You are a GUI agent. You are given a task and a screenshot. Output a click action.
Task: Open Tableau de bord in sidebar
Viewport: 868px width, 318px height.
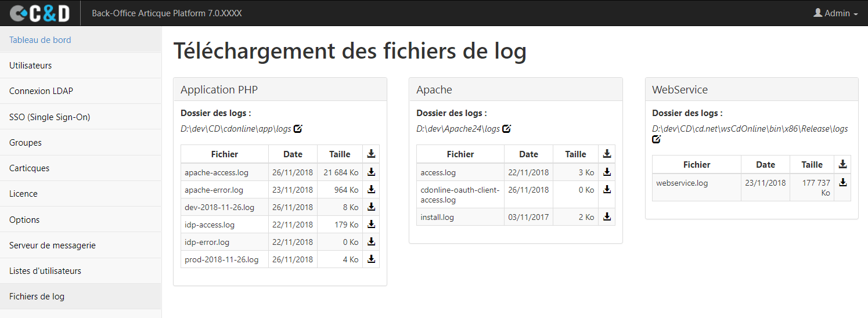click(40, 40)
